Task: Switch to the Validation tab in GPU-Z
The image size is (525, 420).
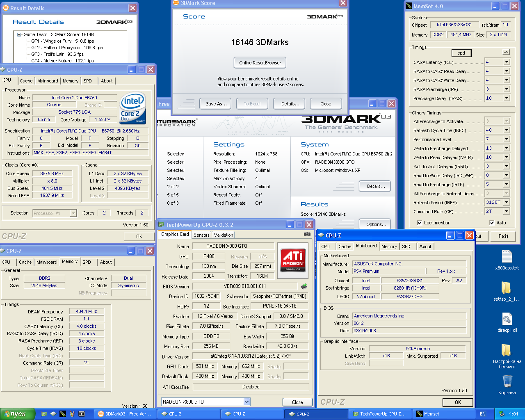Action: coord(224,235)
